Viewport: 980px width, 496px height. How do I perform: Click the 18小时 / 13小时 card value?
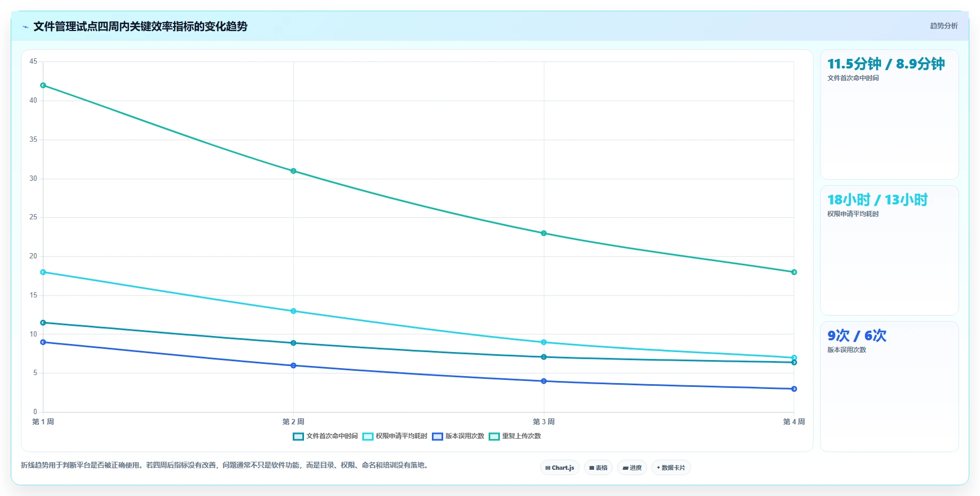click(878, 200)
